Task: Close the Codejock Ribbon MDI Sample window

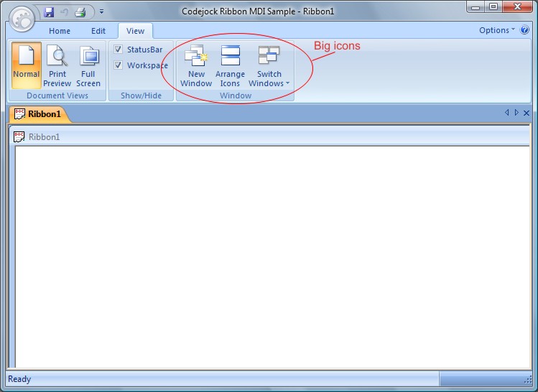Action: pos(517,7)
